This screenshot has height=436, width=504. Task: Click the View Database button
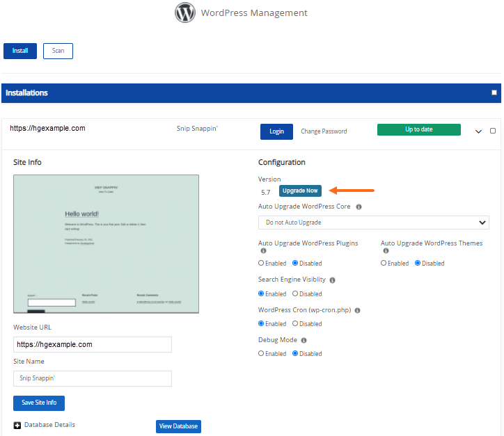coord(178,426)
